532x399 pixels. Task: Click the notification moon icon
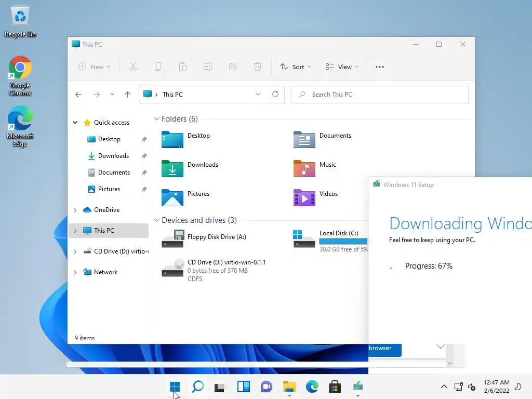click(x=518, y=387)
